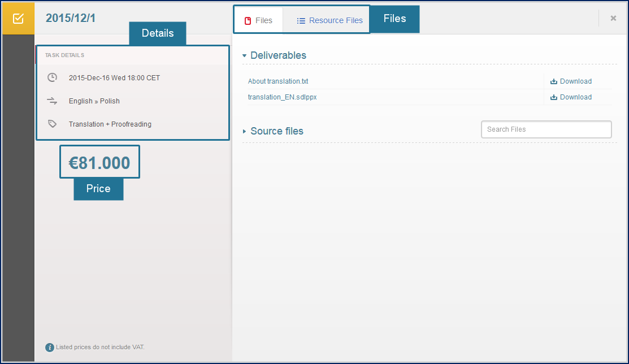The image size is (629, 364).
Task: Click the TASK DETAILS header
Action: click(x=64, y=55)
